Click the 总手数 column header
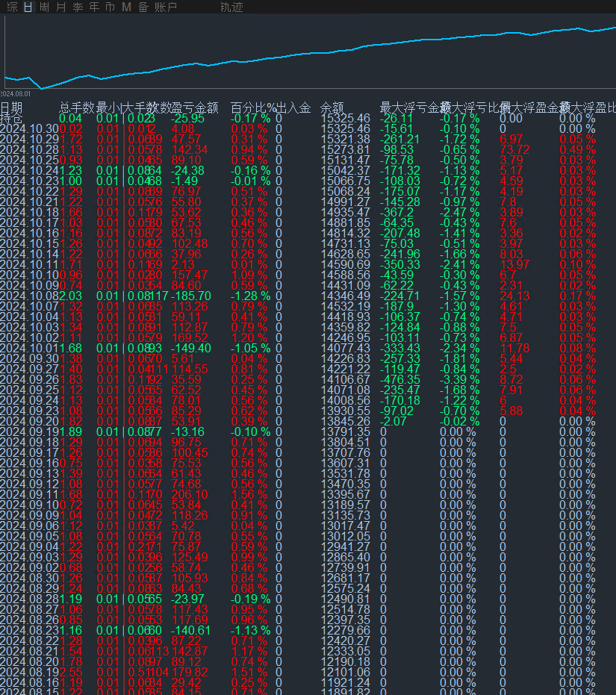Image resolution: width=616 pixels, height=695 pixels. point(77,107)
